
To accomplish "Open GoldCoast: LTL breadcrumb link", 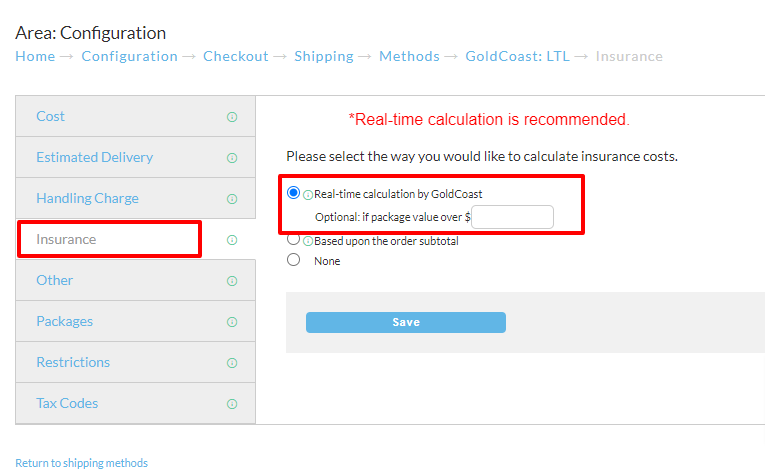I will pyautogui.click(x=518, y=56).
